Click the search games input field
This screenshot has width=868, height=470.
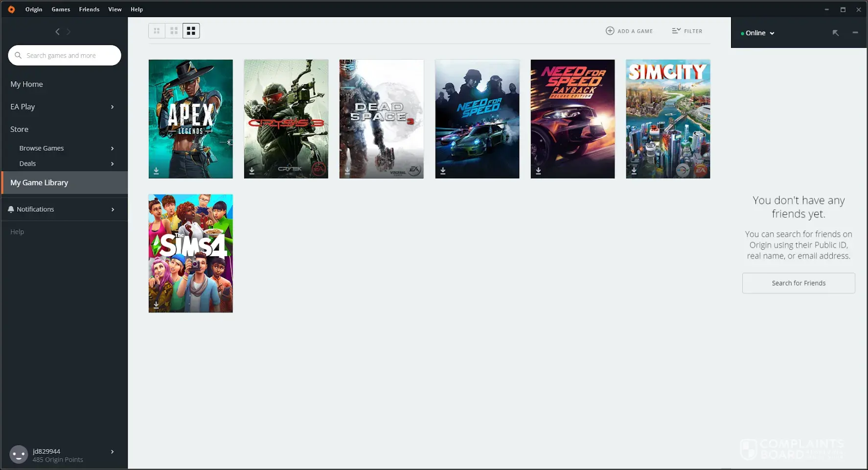tap(69, 55)
